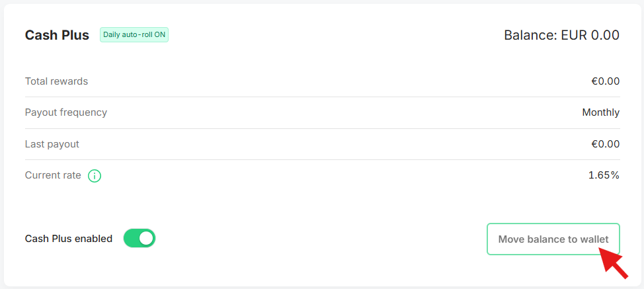Disable the Cash Plus enabled switch
The image size is (644, 289).
pyautogui.click(x=140, y=239)
